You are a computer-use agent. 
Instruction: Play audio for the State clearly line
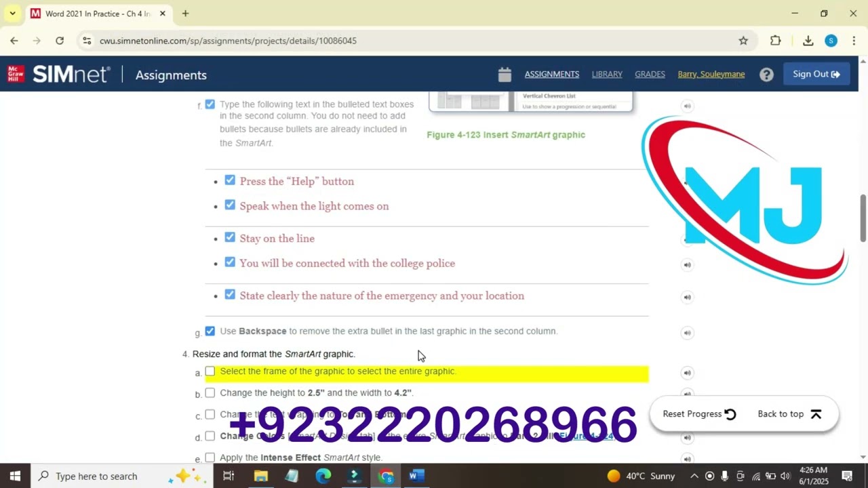click(x=687, y=297)
